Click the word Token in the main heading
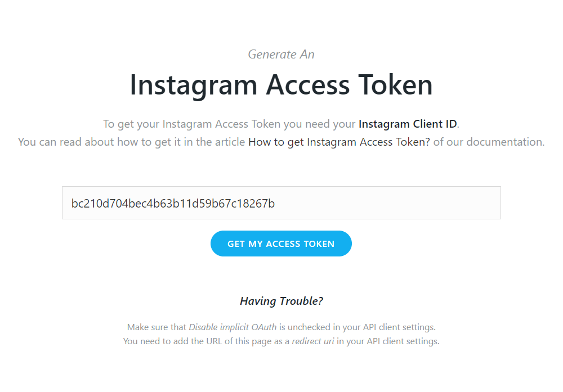The width and height of the screenshot is (563, 392). pyautogui.click(x=396, y=85)
